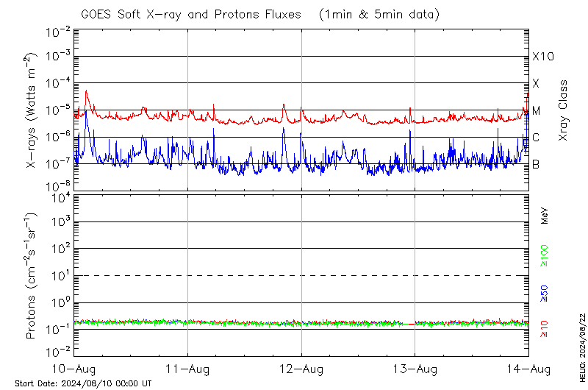
Task: Click the HELIO 2024/08/22 timestamp text
Action: pos(581,346)
